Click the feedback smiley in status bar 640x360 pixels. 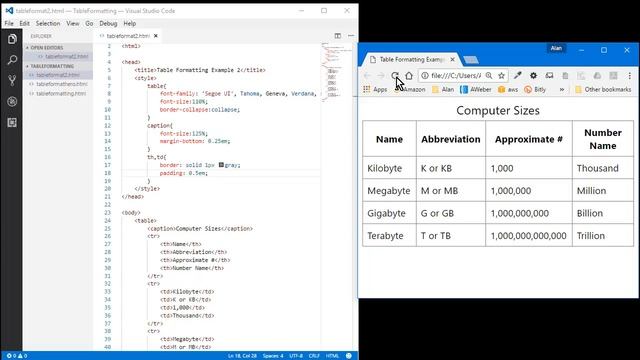tap(349, 356)
